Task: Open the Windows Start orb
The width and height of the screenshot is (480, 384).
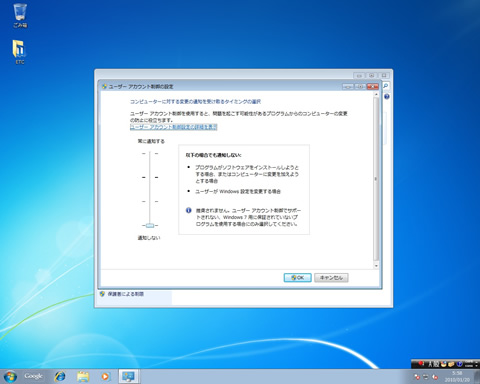Action: [x=10, y=377]
